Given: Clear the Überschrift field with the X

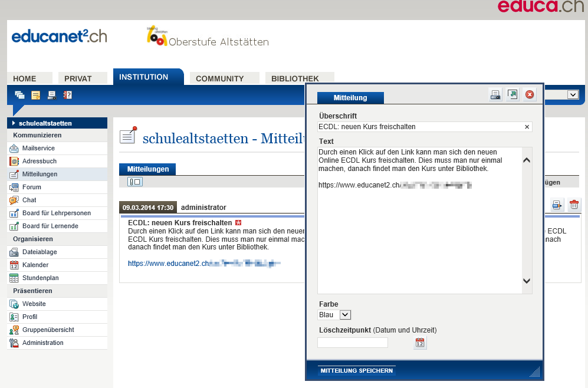Looking at the screenshot, I should pyautogui.click(x=527, y=127).
